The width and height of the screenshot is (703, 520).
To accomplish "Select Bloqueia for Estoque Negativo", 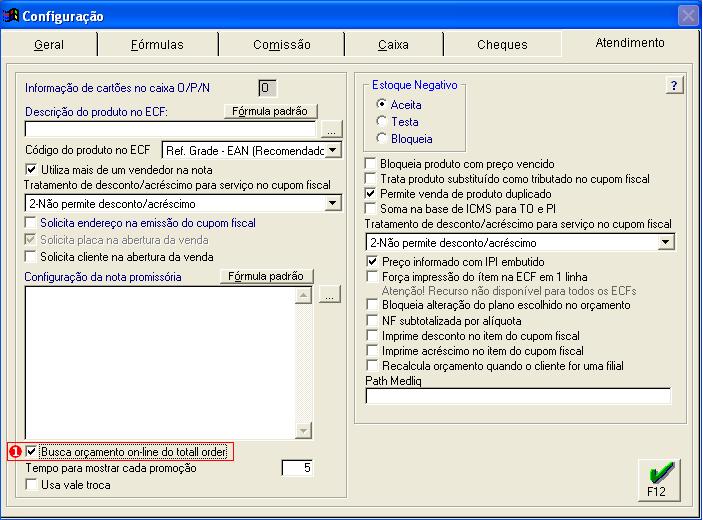I will (x=404, y=139).
